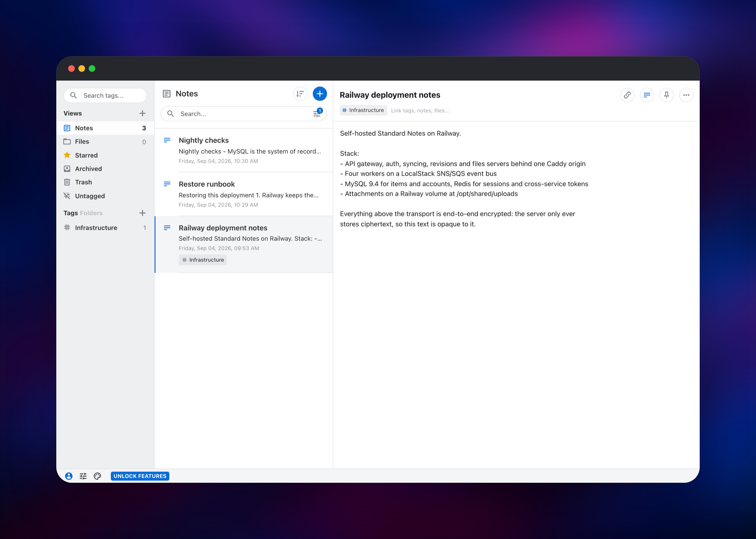
Task: Open the Files view
Action: (x=105, y=142)
